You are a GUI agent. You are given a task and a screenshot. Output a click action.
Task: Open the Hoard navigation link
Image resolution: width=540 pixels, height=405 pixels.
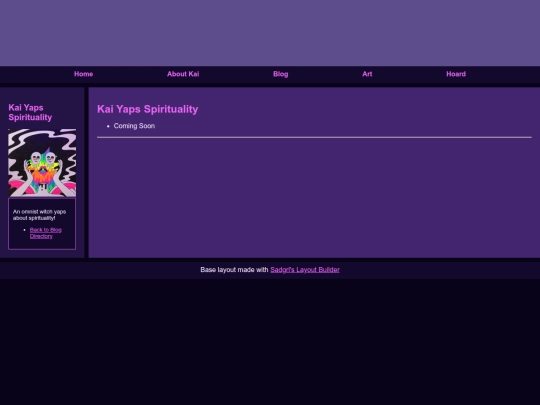pyautogui.click(x=456, y=74)
